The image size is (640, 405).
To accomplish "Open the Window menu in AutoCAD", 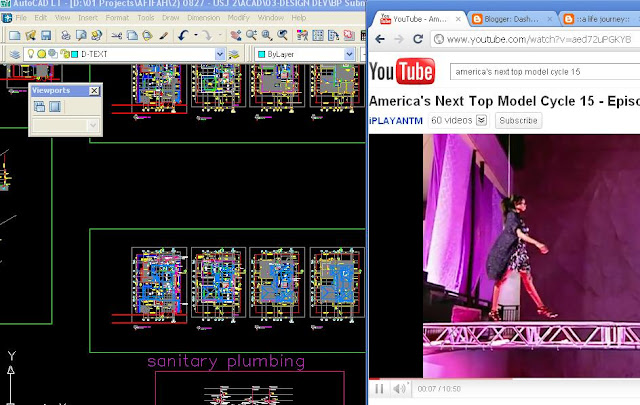I will (271, 18).
